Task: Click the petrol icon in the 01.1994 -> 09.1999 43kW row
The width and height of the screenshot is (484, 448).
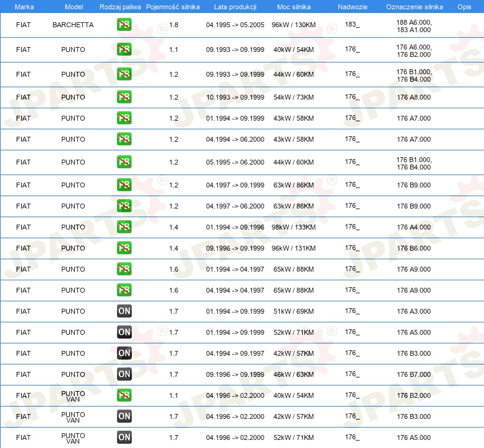Action: [x=124, y=118]
